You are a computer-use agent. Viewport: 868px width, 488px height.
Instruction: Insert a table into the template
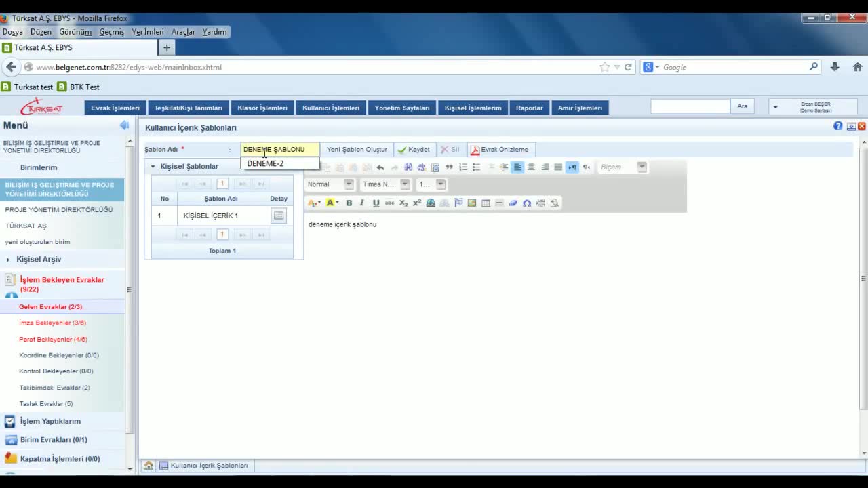[486, 203]
